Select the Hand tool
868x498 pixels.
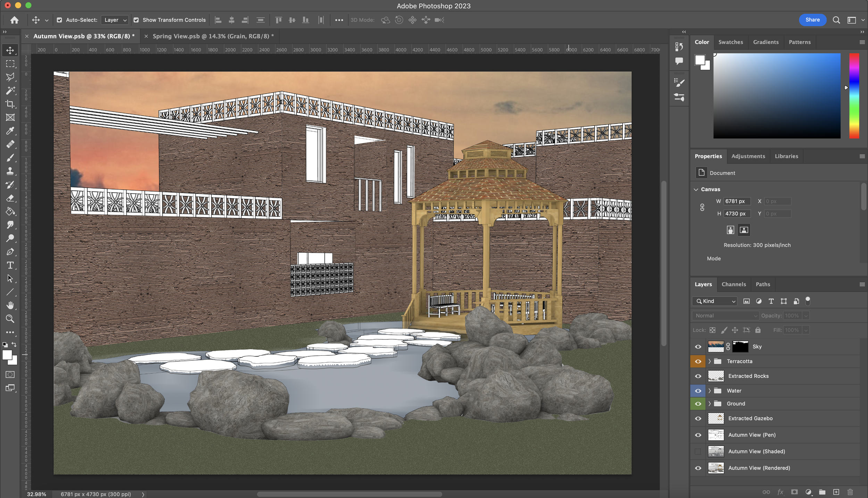[x=10, y=305]
